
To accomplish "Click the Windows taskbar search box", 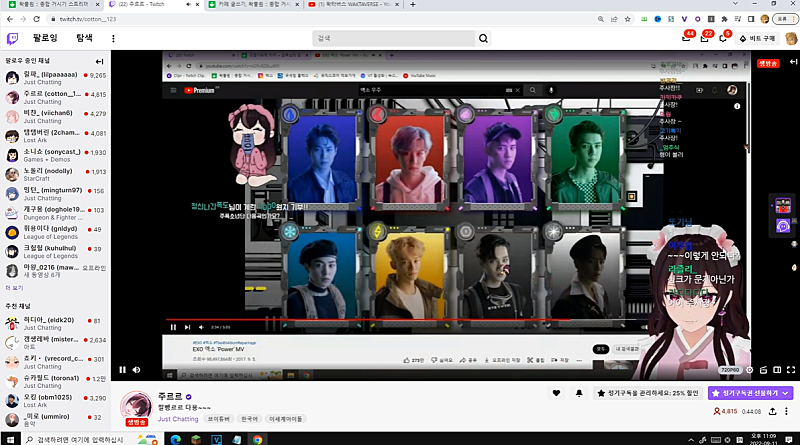I will pos(92,439).
